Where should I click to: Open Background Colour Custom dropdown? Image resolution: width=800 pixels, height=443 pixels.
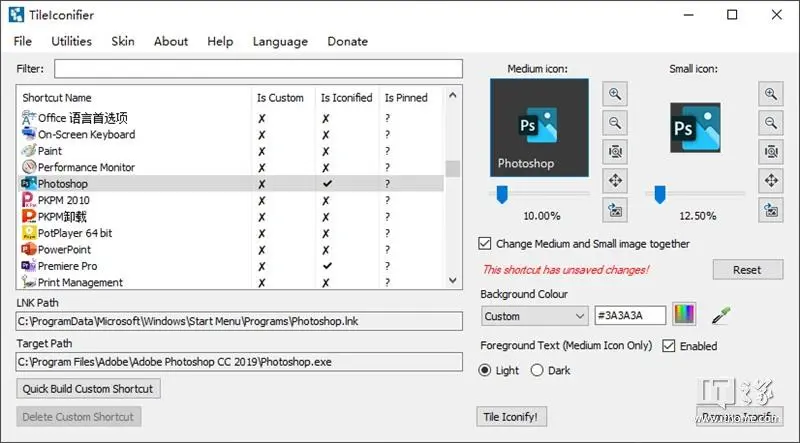click(534, 316)
